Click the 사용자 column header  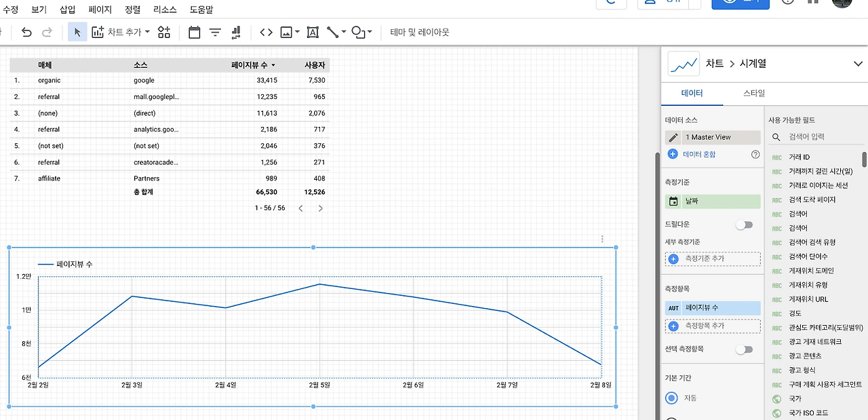(315, 65)
